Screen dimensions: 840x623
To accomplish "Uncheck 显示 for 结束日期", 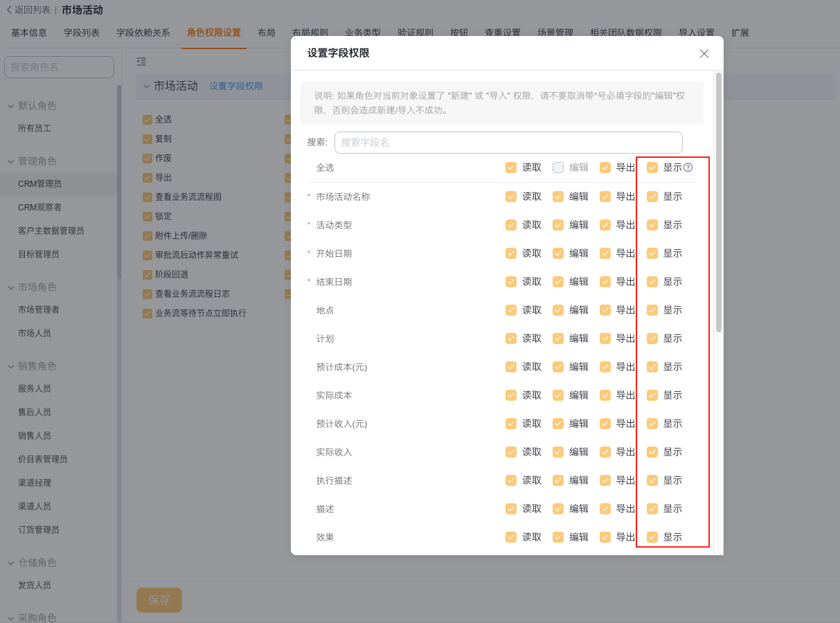I will point(652,282).
